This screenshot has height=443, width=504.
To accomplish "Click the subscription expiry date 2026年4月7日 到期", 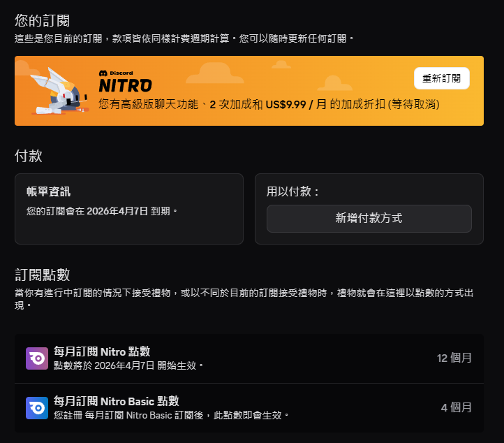I will (132, 210).
